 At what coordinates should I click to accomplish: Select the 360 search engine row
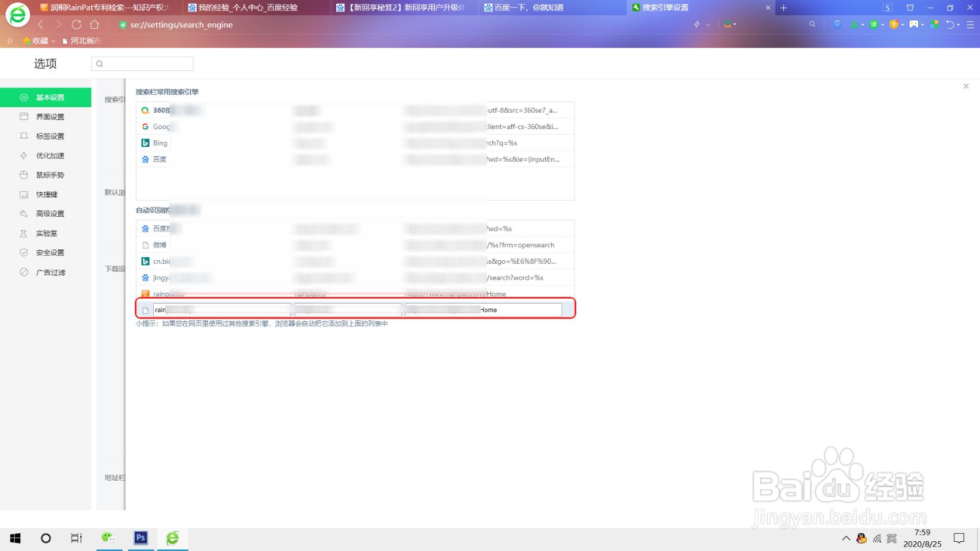(x=355, y=110)
